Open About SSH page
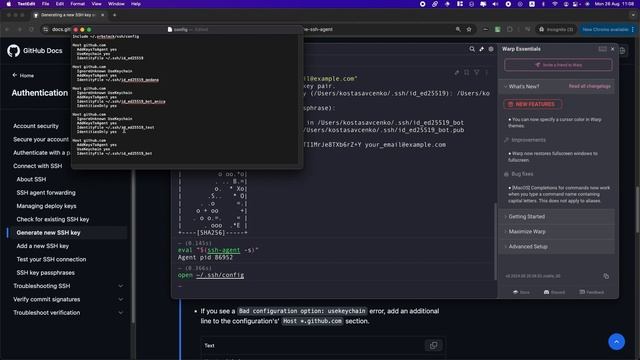640x360 pixels. coord(31,180)
